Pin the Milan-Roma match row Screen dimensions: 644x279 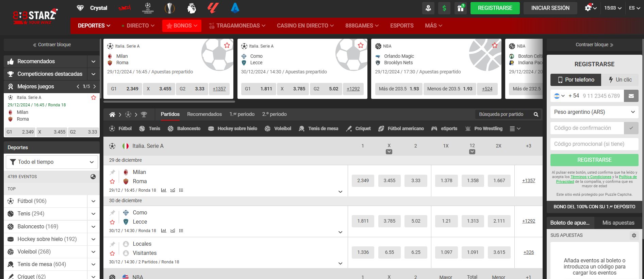pyautogui.click(x=112, y=172)
